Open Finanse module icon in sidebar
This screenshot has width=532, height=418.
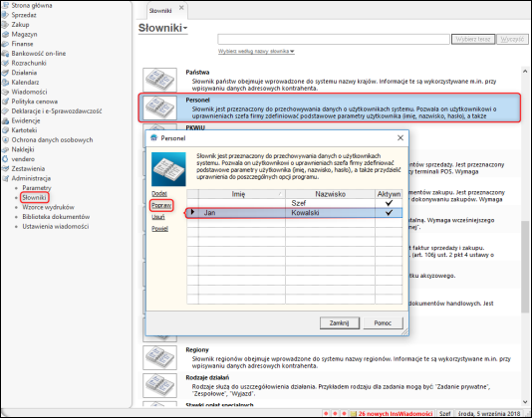click(5, 44)
